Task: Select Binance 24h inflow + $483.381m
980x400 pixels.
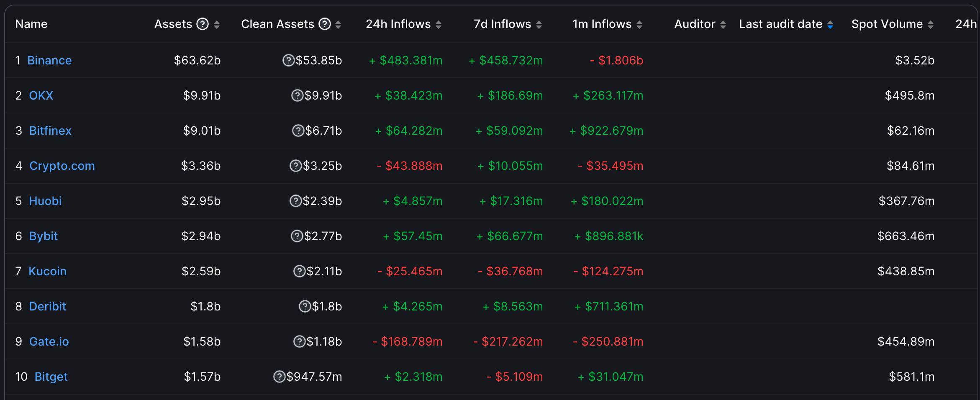Action: tap(405, 60)
